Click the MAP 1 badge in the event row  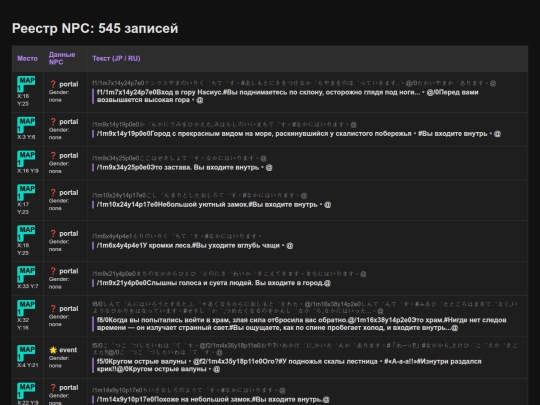point(26,353)
